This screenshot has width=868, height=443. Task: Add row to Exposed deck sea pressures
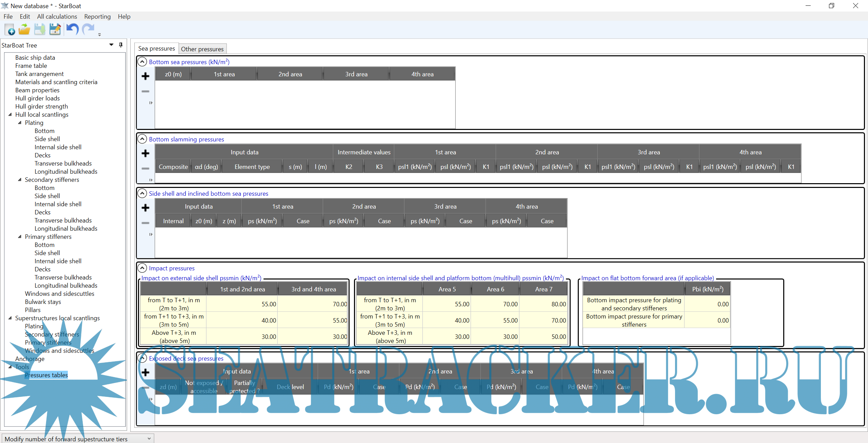(145, 372)
